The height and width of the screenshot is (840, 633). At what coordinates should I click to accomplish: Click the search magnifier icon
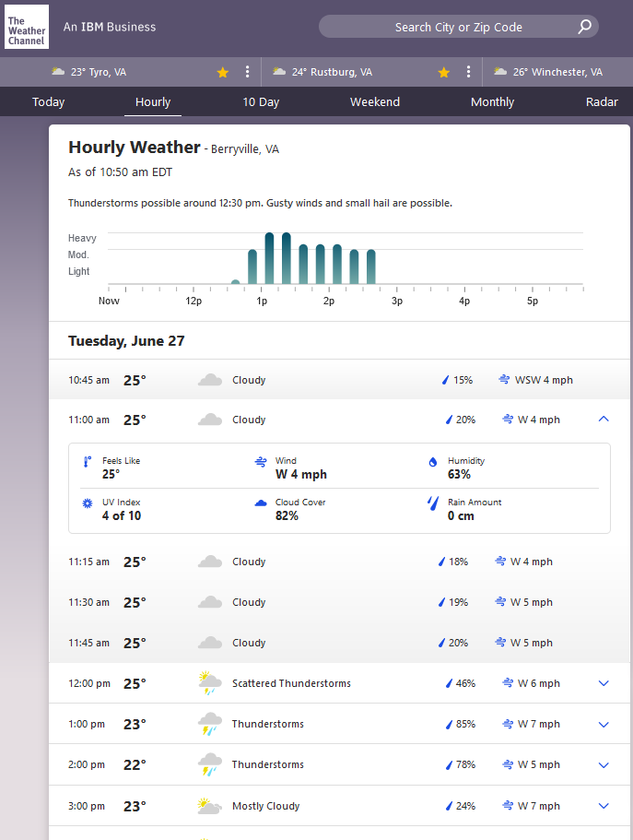tap(584, 26)
